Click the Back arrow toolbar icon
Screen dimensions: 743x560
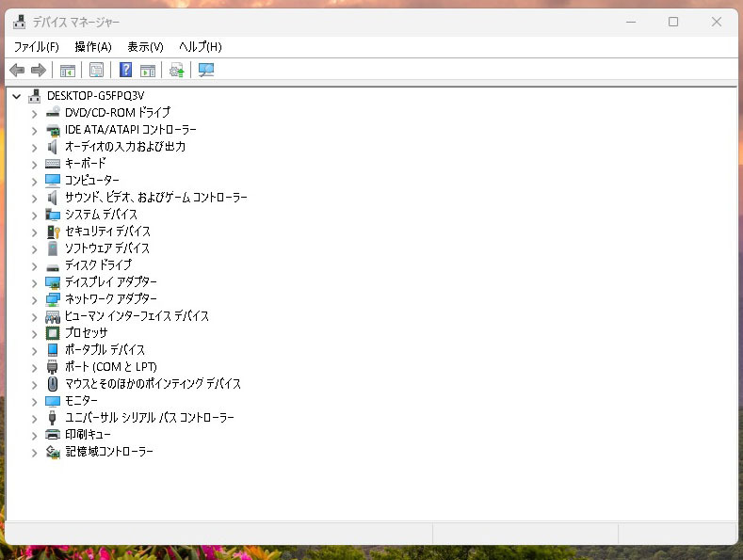(x=17, y=71)
